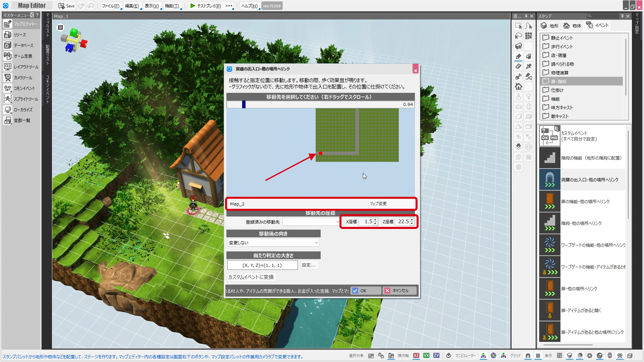Open the スプライトツール
The image size is (644, 362).
(x=21, y=99)
